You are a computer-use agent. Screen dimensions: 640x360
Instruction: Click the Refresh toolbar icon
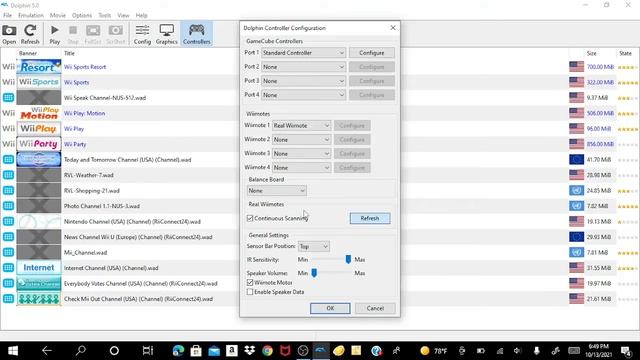[x=30, y=34]
